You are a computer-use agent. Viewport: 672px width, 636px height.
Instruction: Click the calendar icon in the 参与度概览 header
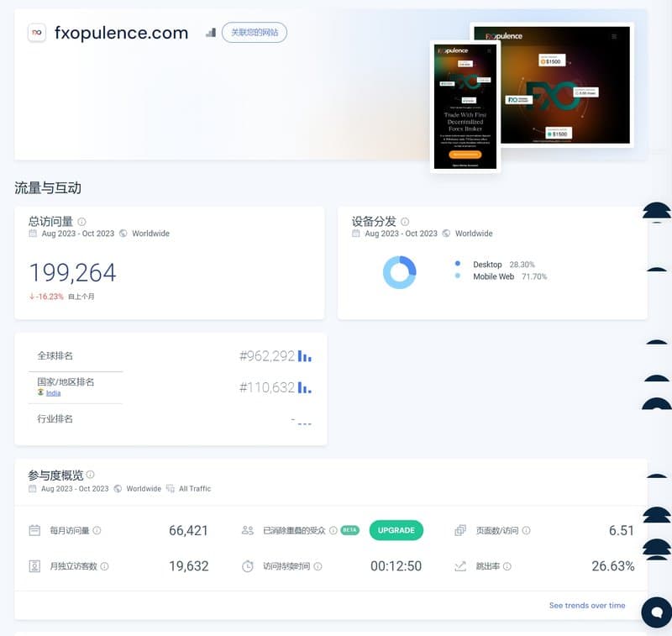[33, 489]
